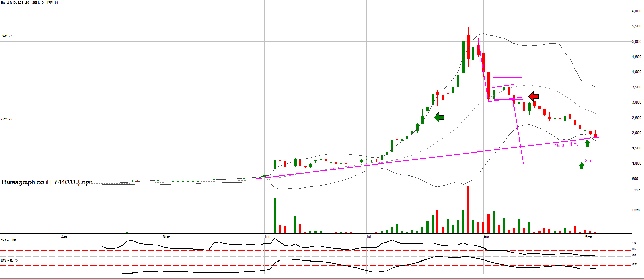The width and height of the screenshot is (644, 279).
Task: Select the %B = 0.06 indicator label
Action: [x=9, y=240]
